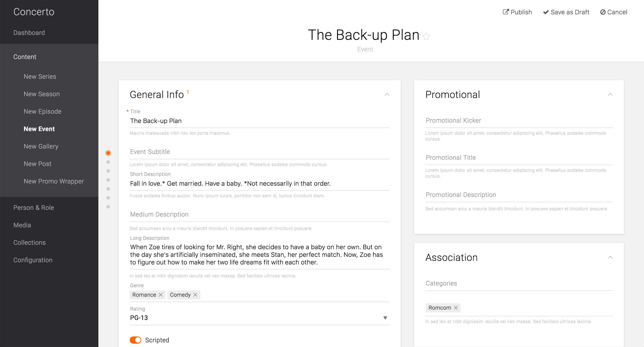
Task: Click the favorite star next to the title
Action: [x=426, y=36]
